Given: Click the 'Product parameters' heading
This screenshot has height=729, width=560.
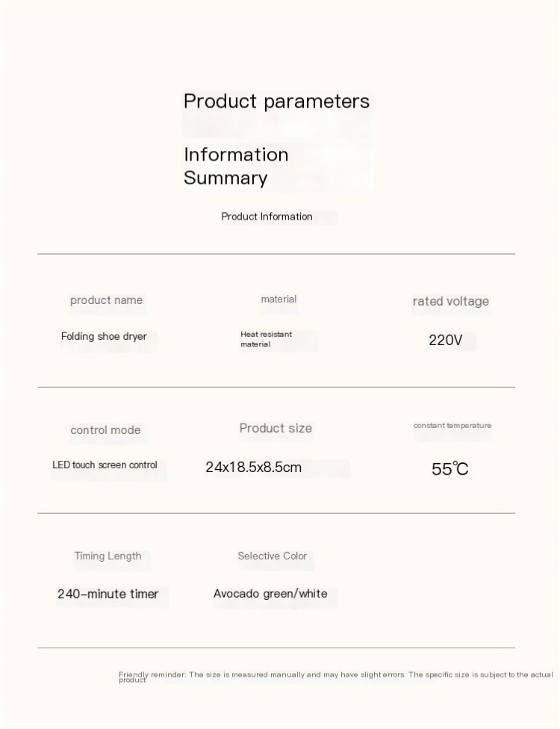Looking at the screenshot, I should pyautogui.click(x=276, y=101).
